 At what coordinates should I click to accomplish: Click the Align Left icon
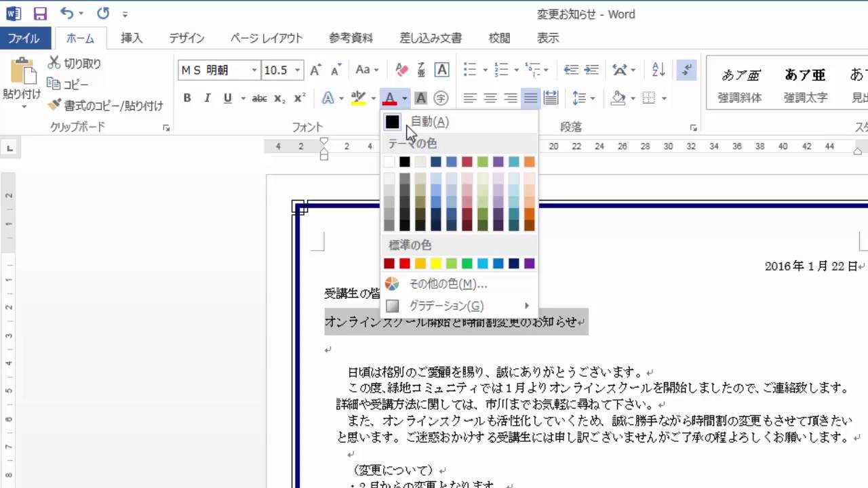coord(470,98)
